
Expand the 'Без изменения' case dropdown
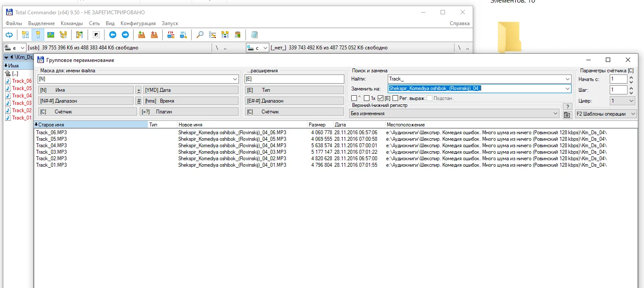point(556,113)
